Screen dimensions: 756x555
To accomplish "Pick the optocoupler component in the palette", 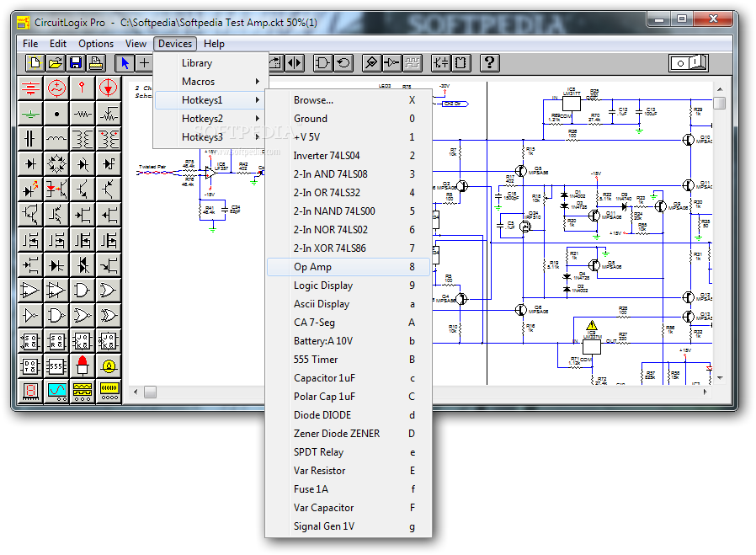I will [56, 189].
